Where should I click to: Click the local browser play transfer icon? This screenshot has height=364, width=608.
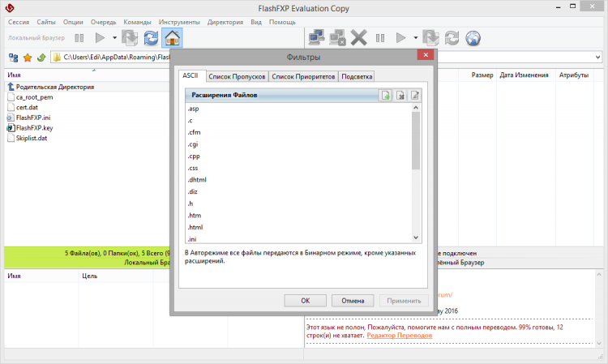tap(100, 38)
